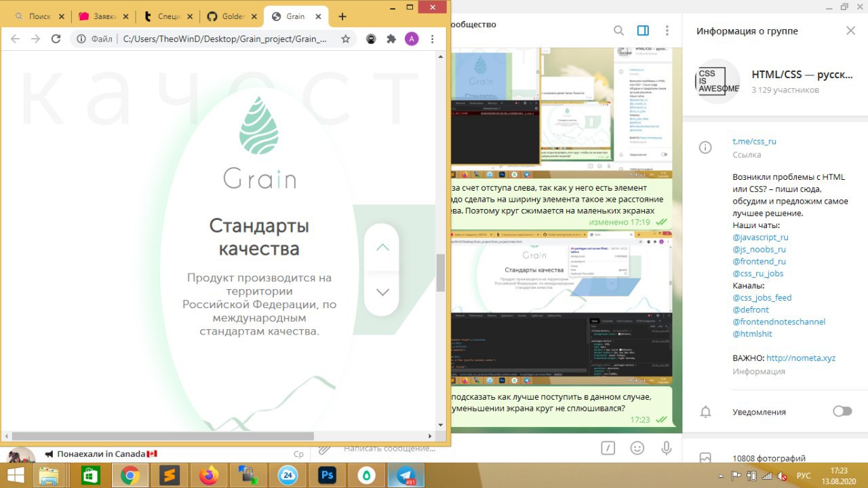Open Chrome from taskbar
Image resolution: width=868 pixels, height=488 pixels.
coord(129,475)
